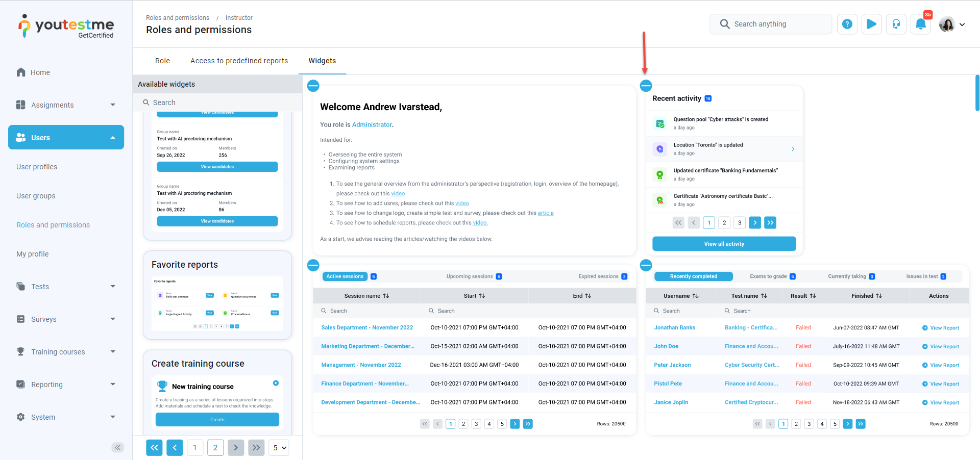Expand the Surveys menu arrow
The image size is (980, 460).
pyautogui.click(x=113, y=319)
